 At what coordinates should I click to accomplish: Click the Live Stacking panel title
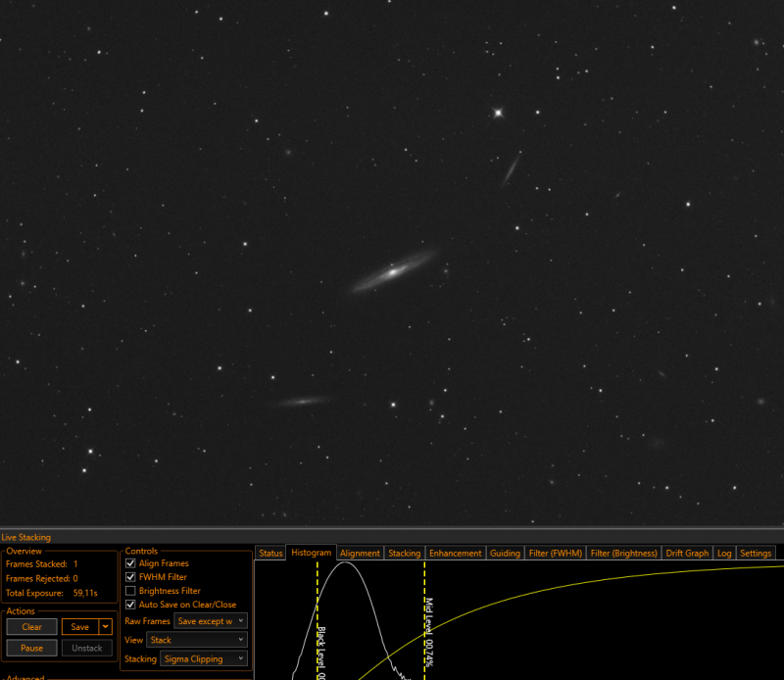26,538
